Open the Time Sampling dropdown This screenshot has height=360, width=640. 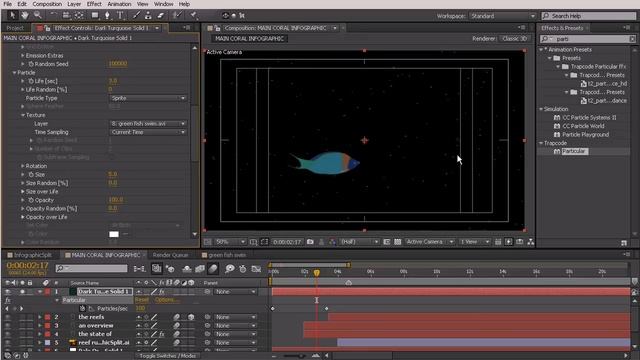tap(148, 132)
